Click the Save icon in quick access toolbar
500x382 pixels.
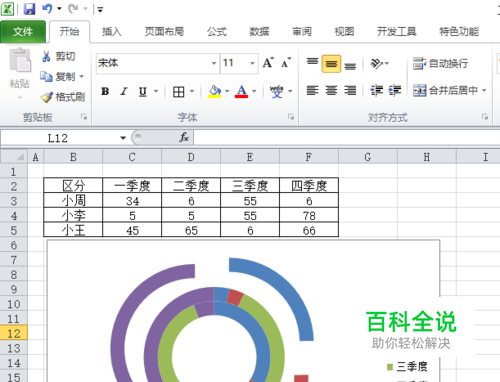[29, 9]
